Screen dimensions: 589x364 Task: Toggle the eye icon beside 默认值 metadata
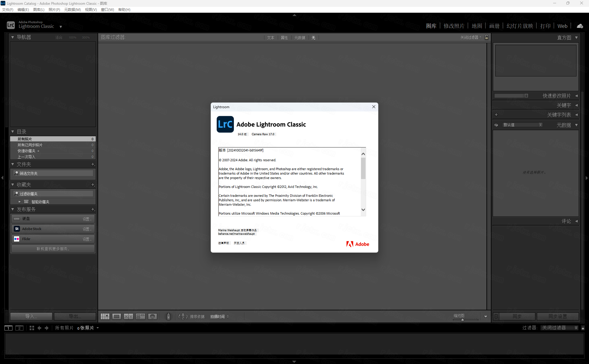click(496, 125)
